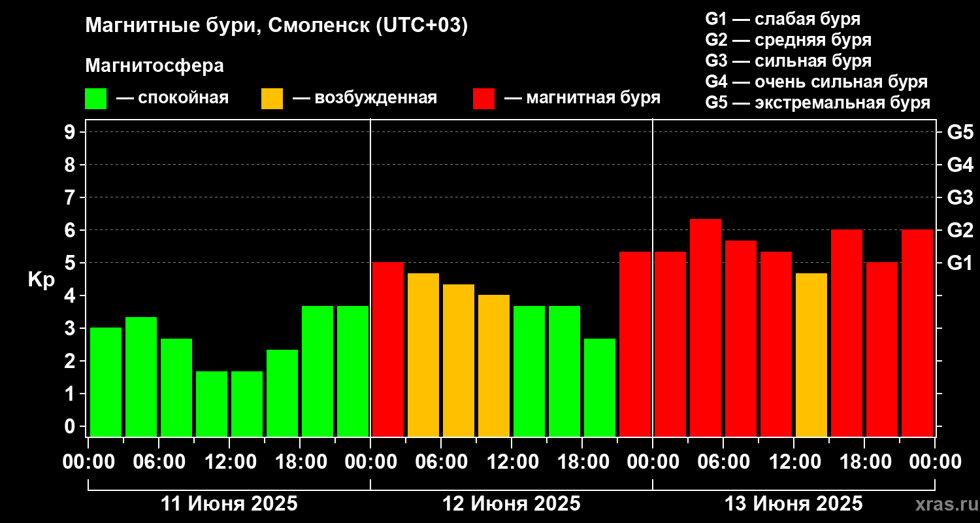Click the 'G1' label on the right axis
Screen dimensions: 980x523
960,263
